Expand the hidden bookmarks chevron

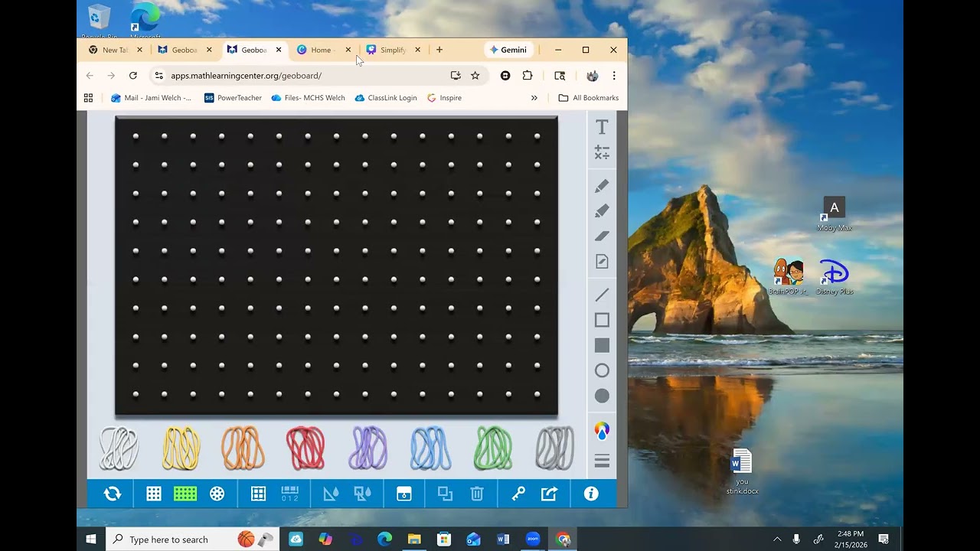point(534,98)
